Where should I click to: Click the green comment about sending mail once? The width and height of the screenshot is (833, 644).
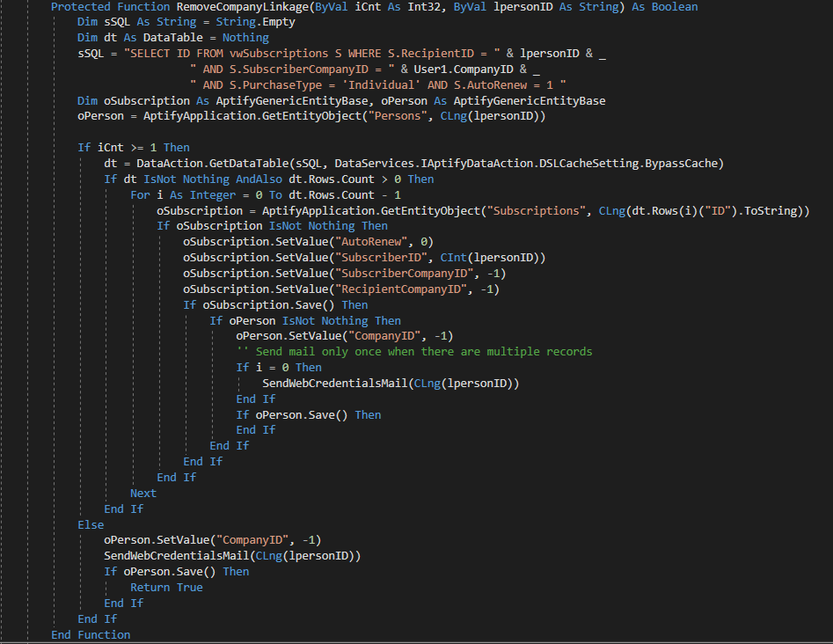(413, 352)
